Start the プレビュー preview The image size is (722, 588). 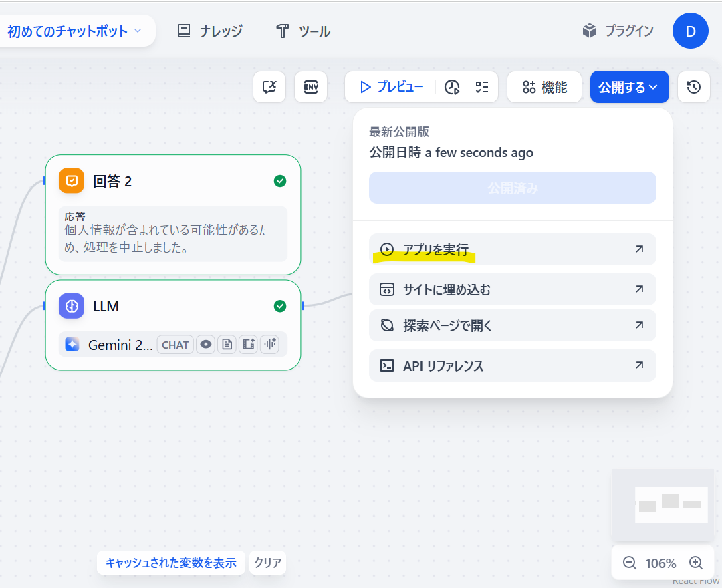pos(391,87)
